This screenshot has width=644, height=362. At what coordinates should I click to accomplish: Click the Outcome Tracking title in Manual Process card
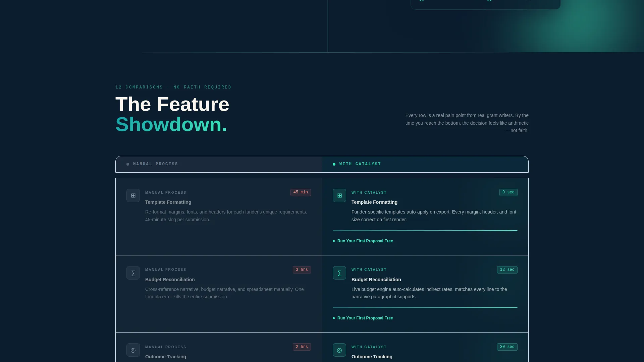pyautogui.click(x=165, y=357)
